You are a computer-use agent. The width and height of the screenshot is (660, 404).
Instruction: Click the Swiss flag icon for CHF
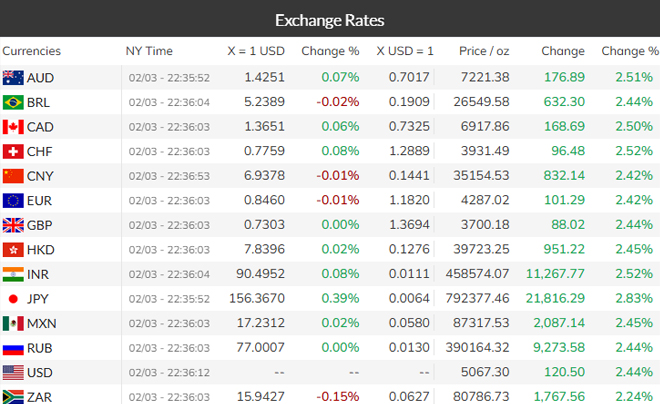[13, 151]
